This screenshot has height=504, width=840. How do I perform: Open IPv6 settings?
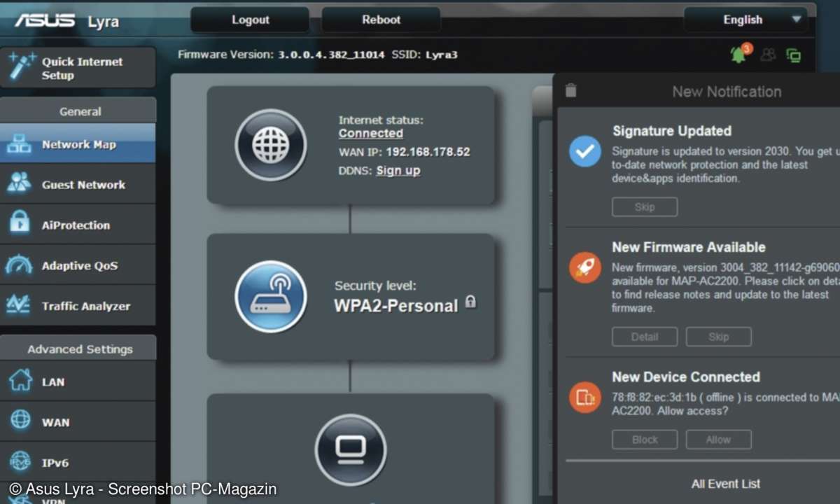click(x=78, y=463)
